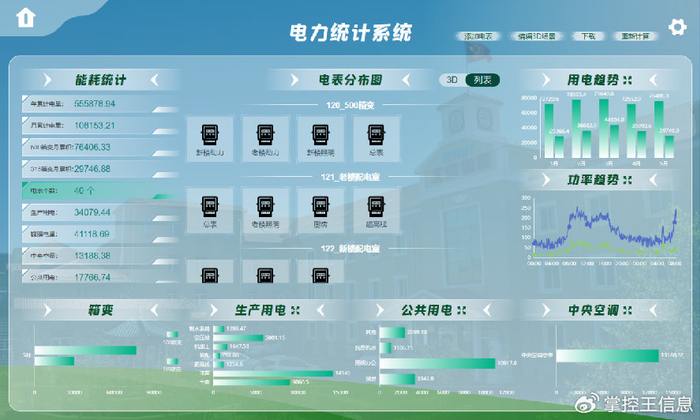Click 添加电表 button

point(478,36)
